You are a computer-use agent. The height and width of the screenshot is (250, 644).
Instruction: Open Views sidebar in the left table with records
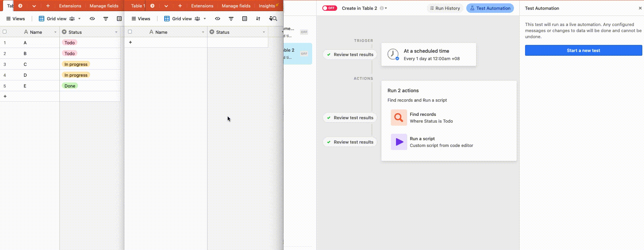[x=16, y=19]
